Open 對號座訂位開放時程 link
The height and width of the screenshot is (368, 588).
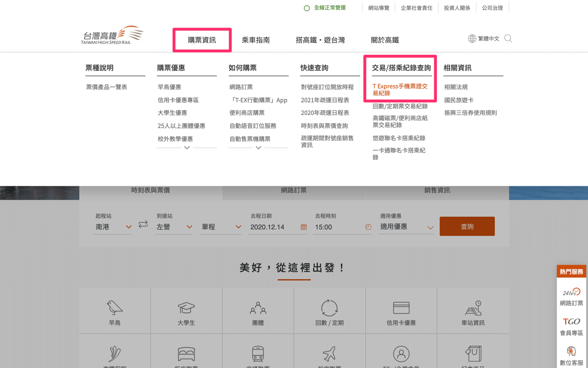click(328, 87)
